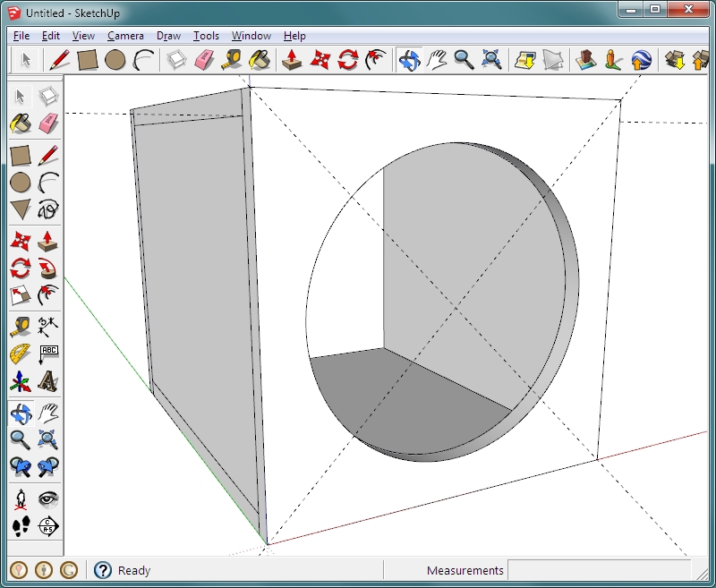The image size is (716, 588).
Task: Open the View menu
Action: pyautogui.click(x=83, y=36)
